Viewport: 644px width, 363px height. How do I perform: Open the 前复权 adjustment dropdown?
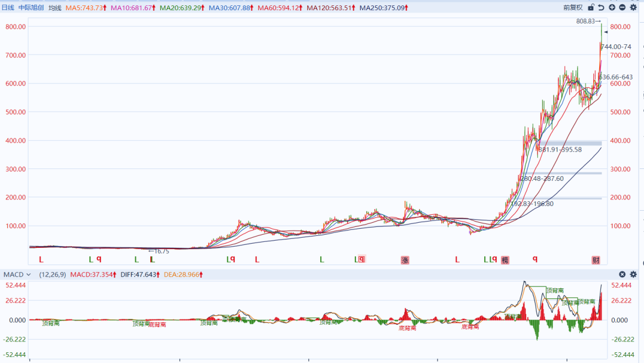572,8
